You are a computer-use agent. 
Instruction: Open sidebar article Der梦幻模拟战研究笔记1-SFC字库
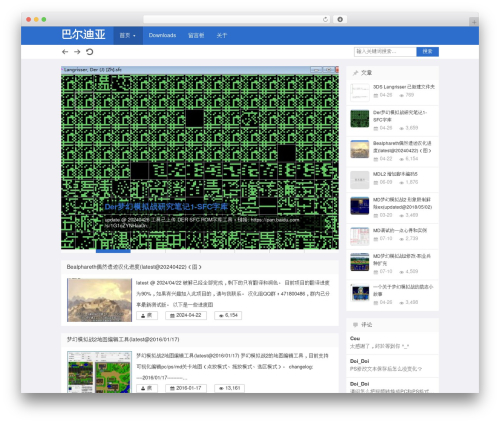pos(400,116)
